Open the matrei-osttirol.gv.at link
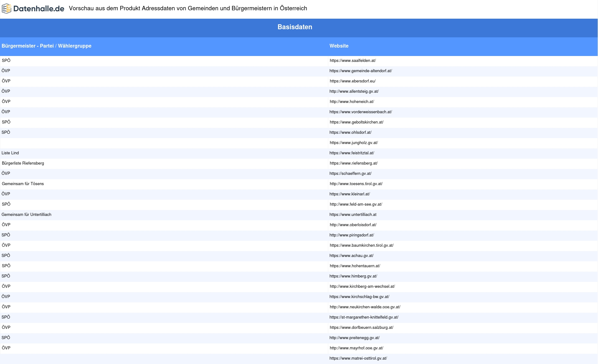This screenshot has width=598, height=364. tap(358, 358)
